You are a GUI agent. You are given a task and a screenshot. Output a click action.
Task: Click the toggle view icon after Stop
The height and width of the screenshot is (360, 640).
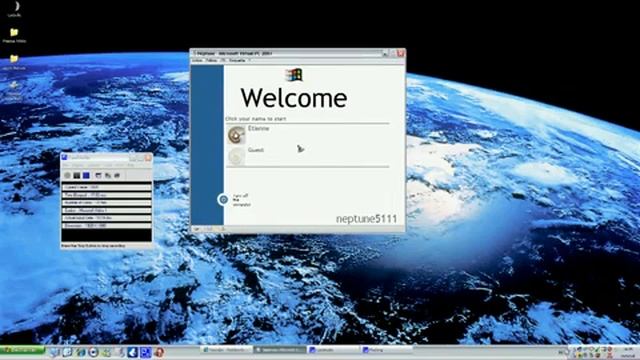[x=98, y=176]
